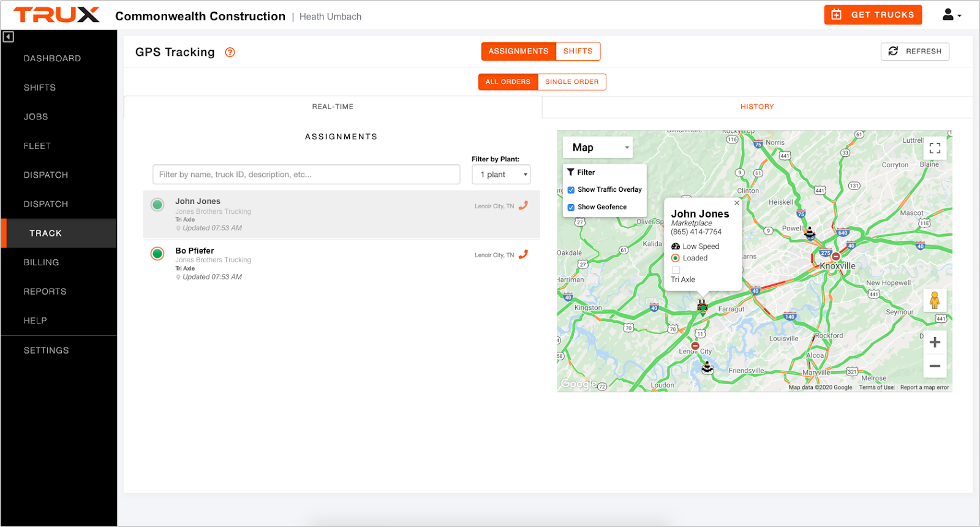Select the Street View pegman

(x=935, y=300)
